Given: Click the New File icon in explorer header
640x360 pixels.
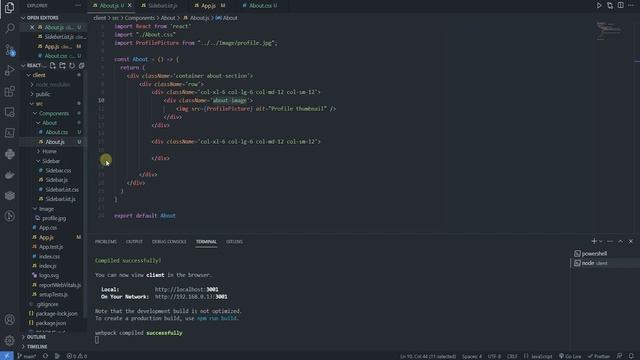Looking at the screenshot, I should (53, 65).
